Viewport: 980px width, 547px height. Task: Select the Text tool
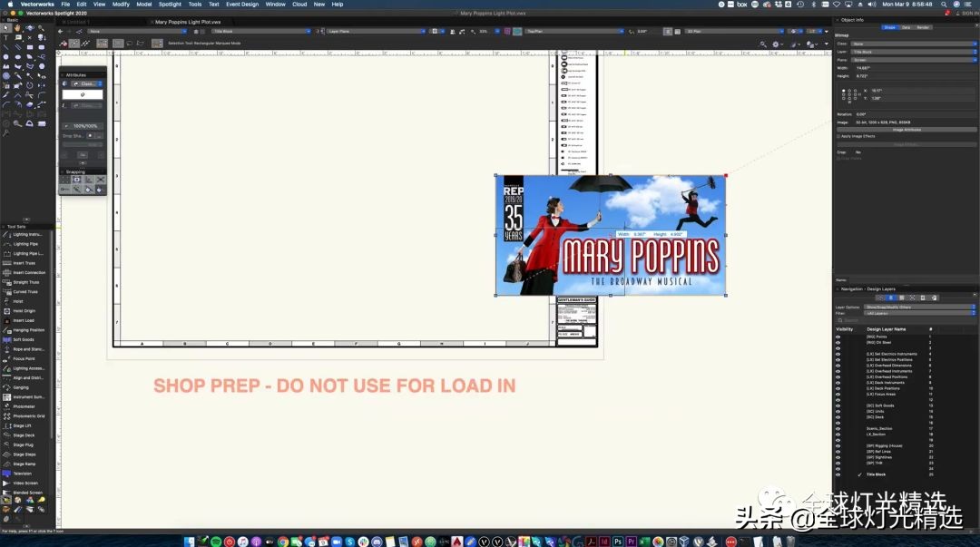coord(6,37)
